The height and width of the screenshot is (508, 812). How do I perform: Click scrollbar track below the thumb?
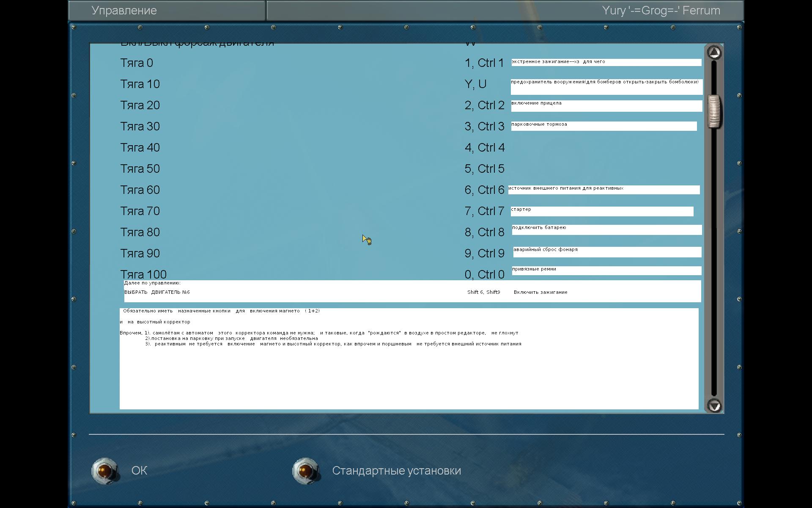point(714,262)
